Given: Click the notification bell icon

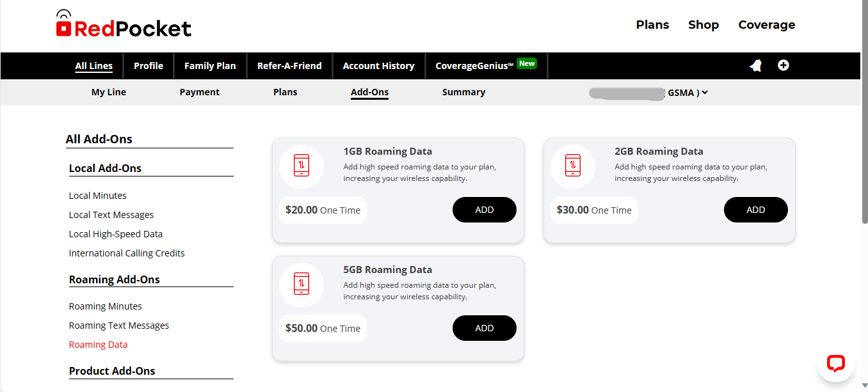Looking at the screenshot, I should [756, 65].
